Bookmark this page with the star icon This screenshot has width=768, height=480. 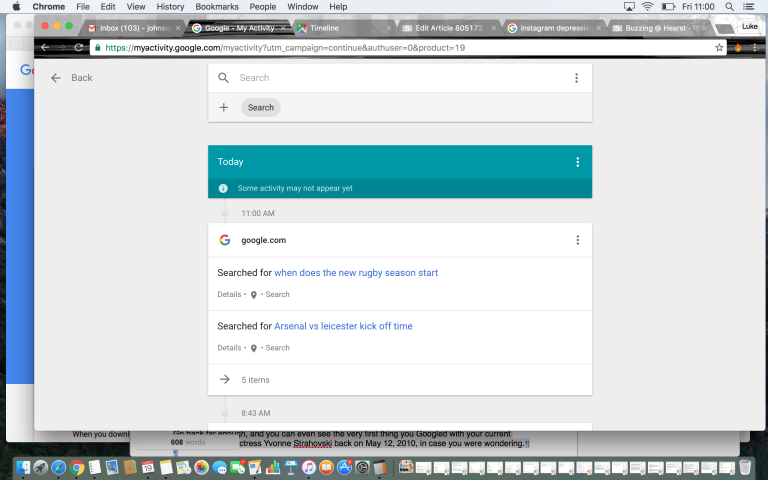719,48
